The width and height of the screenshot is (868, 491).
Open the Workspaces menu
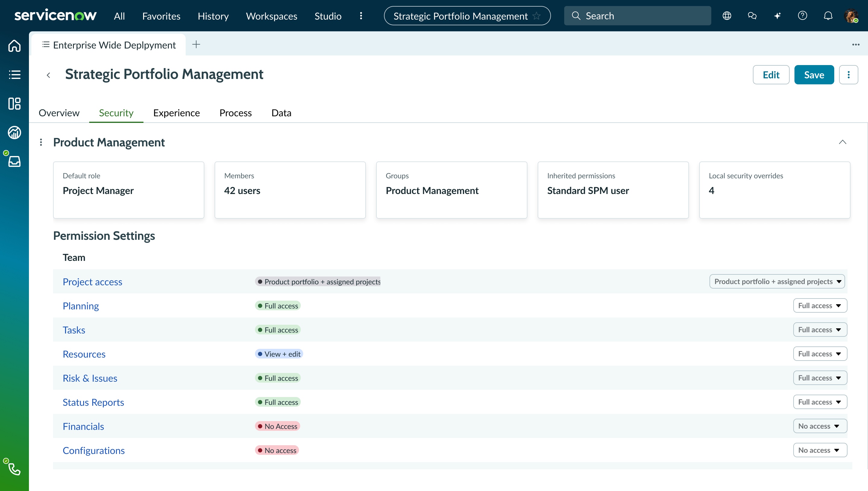(272, 16)
